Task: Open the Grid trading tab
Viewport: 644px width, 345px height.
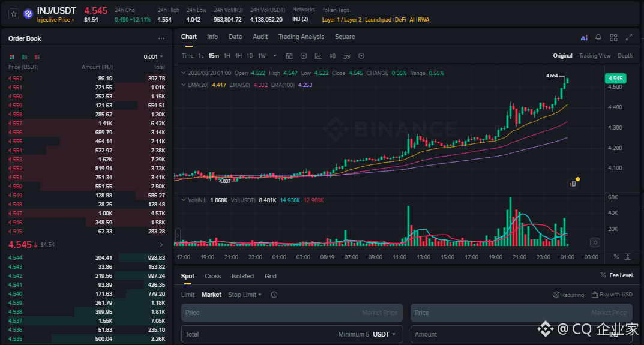Action: click(270, 276)
